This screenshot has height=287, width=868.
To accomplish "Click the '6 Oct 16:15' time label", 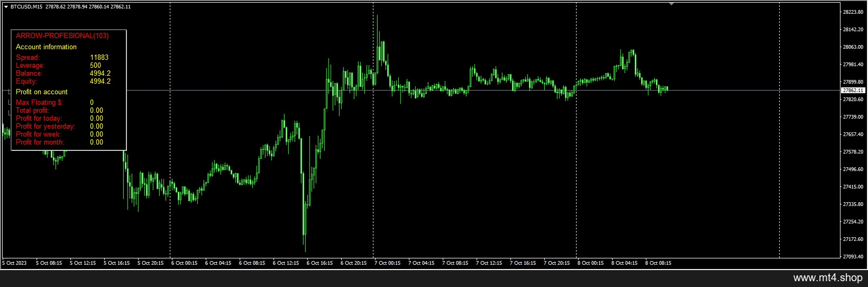I will pos(319,263).
